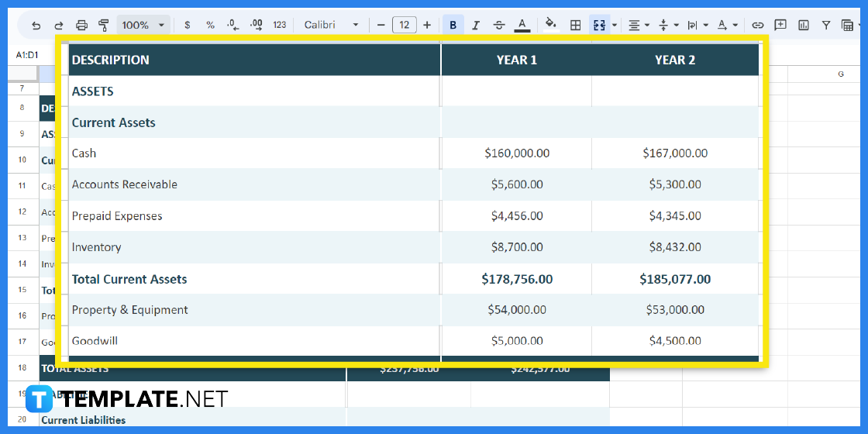Click the Goodwill label

95,341
